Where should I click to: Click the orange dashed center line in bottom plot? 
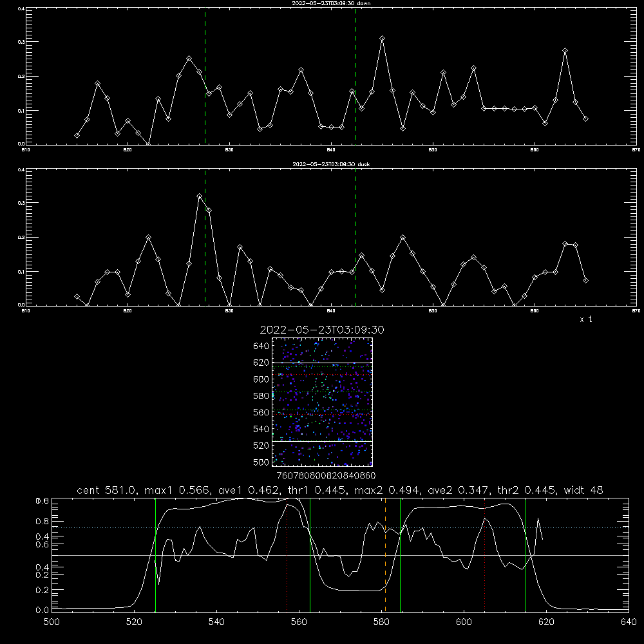point(385,555)
